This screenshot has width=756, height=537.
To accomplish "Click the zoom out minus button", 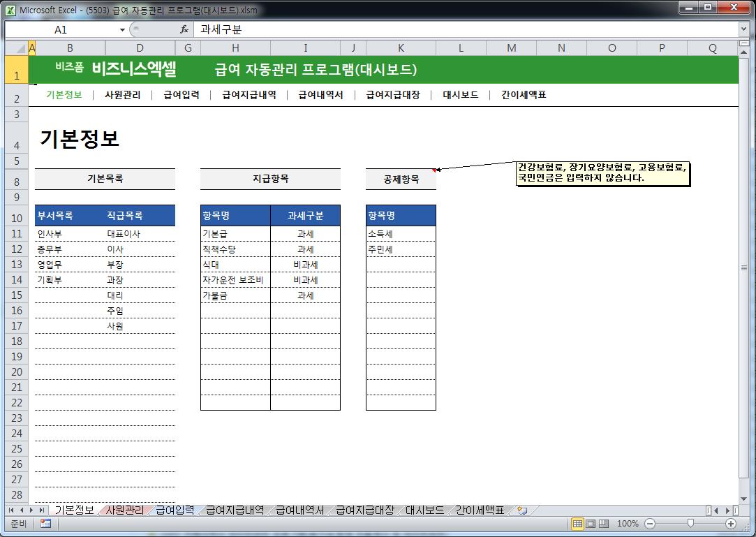I will (x=650, y=524).
